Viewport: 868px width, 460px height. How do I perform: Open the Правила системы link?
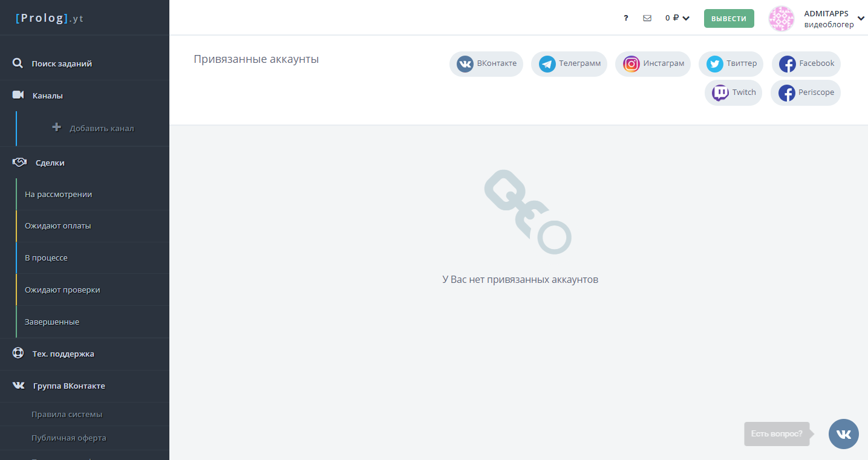[x=67, y=414]
